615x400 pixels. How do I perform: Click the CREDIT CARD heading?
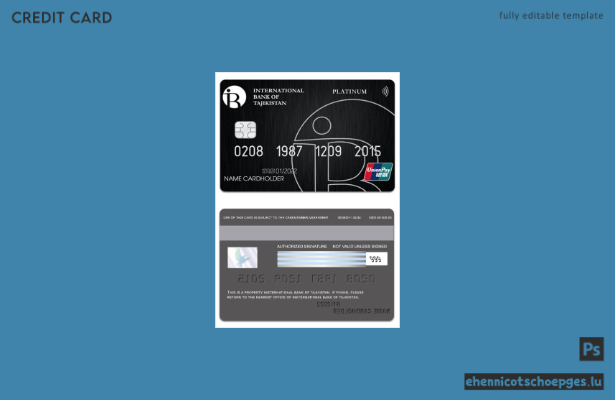tap(62, 18)
